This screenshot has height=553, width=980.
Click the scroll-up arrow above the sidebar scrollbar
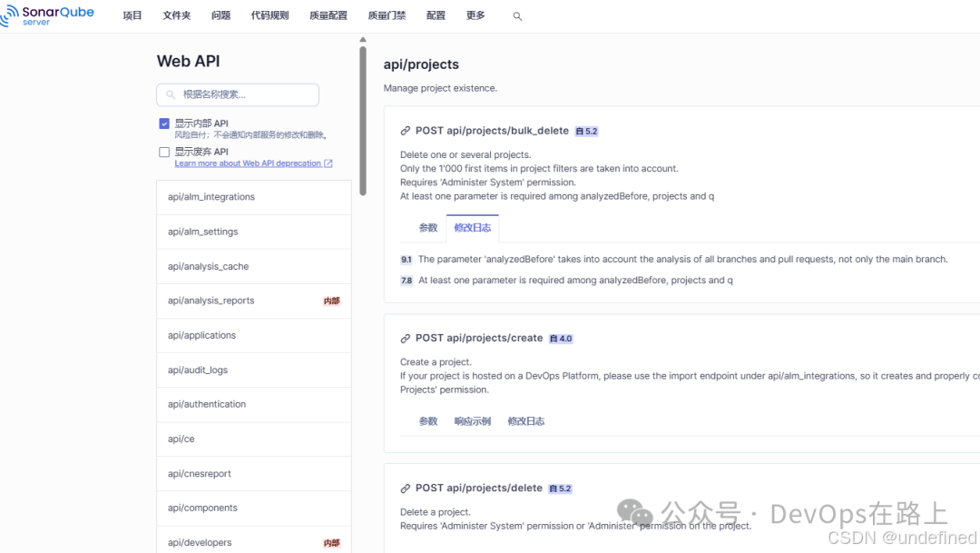(x=363, y=40)
